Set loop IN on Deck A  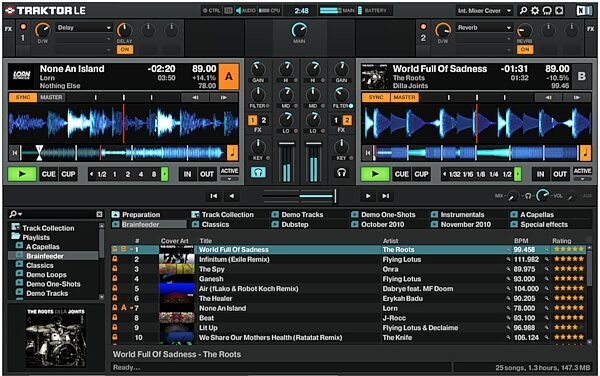[x=187, y=174]
